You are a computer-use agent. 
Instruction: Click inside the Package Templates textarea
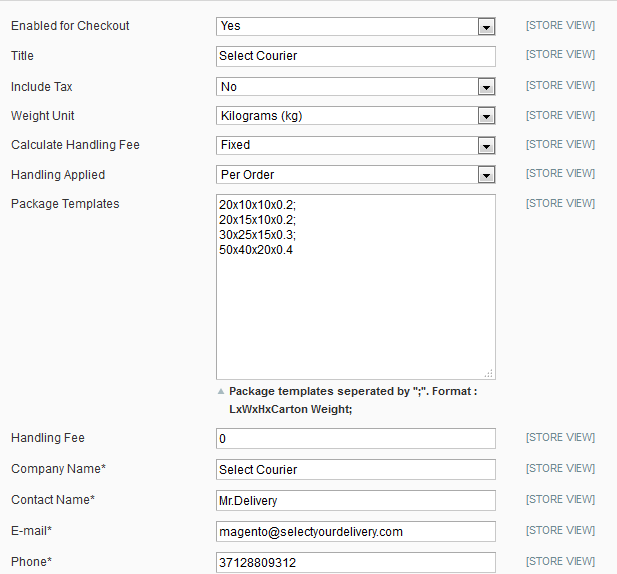[355, 300]
